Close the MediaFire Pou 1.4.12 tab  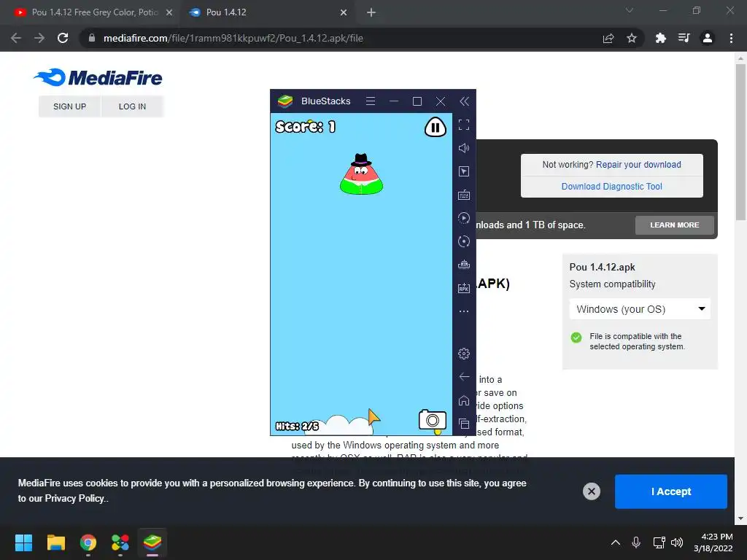pos(344,12)
